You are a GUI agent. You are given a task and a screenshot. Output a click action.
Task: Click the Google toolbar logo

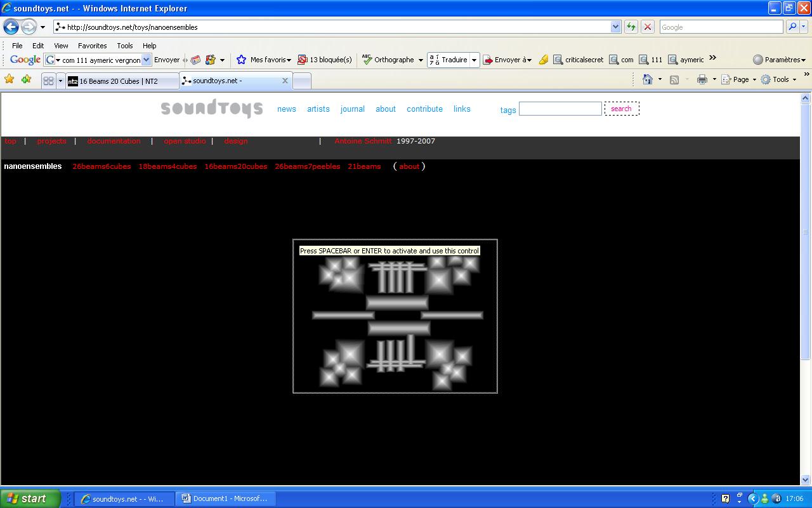(25, 60)
